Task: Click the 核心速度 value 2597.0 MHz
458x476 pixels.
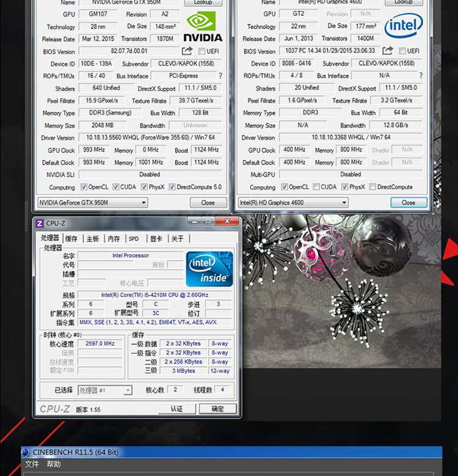Action: 100,343
